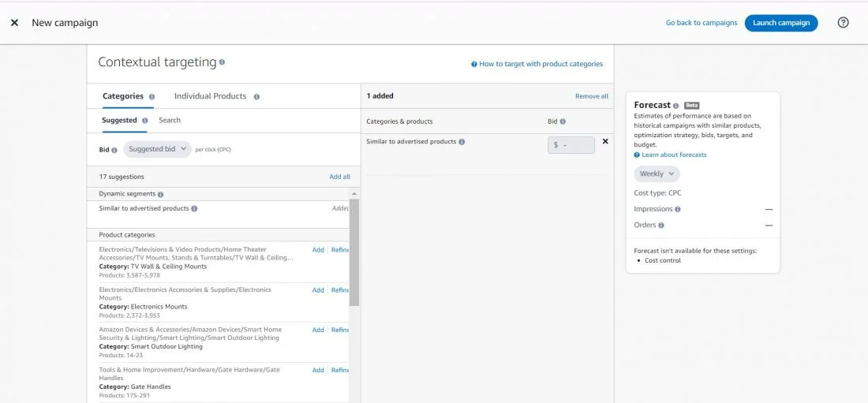
Task: Click the suggestions list vertical scrollbar
Action: pos(354,251)
